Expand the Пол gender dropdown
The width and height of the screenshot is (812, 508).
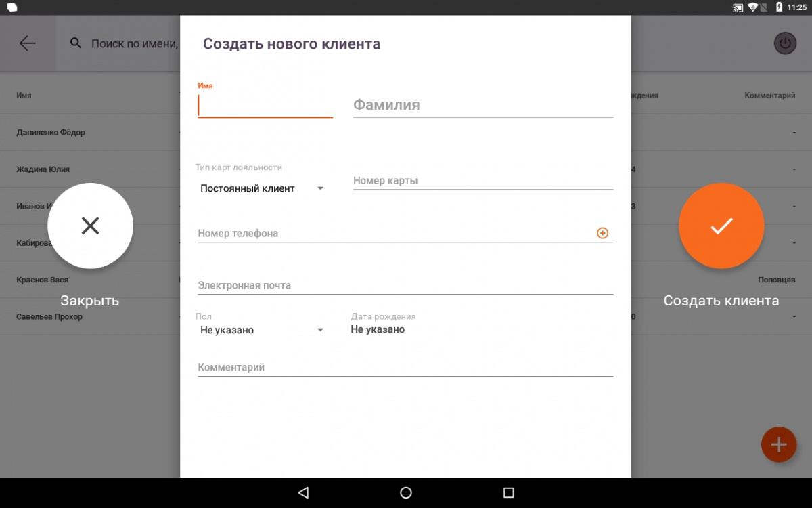click(x=262, y=330)
